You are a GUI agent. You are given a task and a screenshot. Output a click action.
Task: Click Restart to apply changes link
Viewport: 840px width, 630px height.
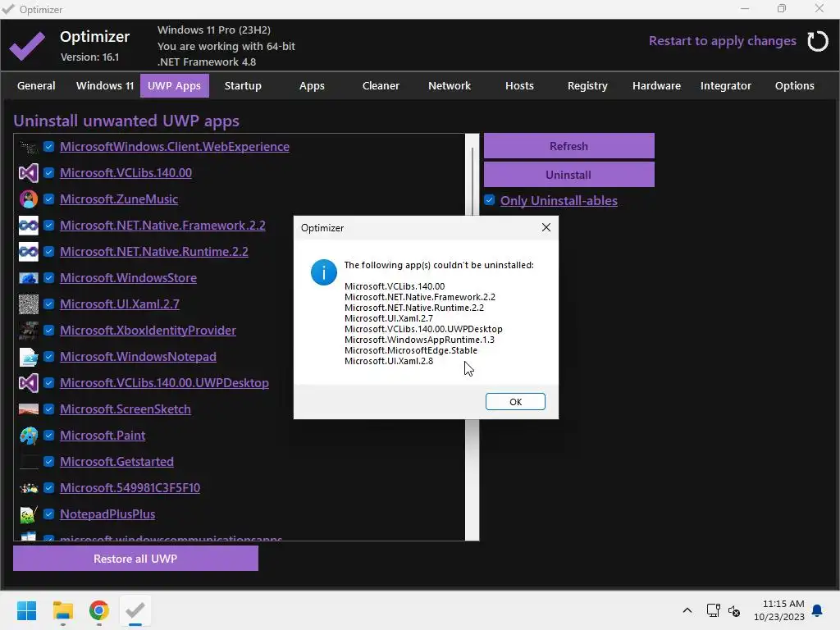723,41
